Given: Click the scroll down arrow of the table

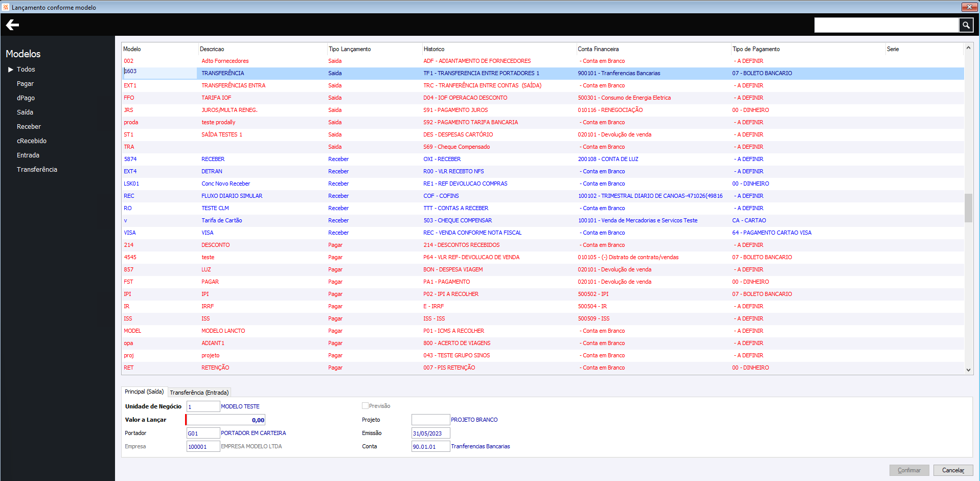Looking at the screenshot, I should 968,370.
